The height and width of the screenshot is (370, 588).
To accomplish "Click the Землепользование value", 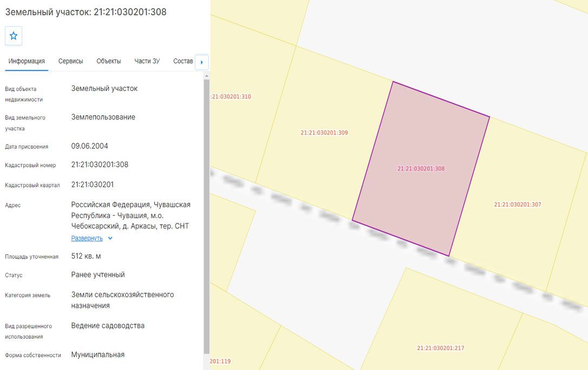I will pos(103,117).
